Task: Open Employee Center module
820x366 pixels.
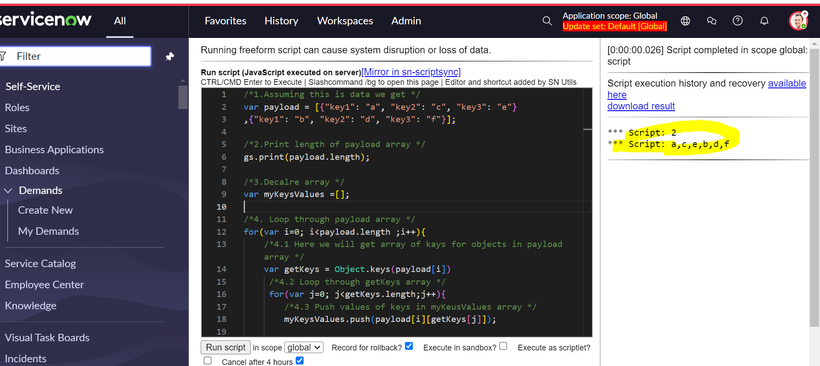Action: (x=44, y=284)
